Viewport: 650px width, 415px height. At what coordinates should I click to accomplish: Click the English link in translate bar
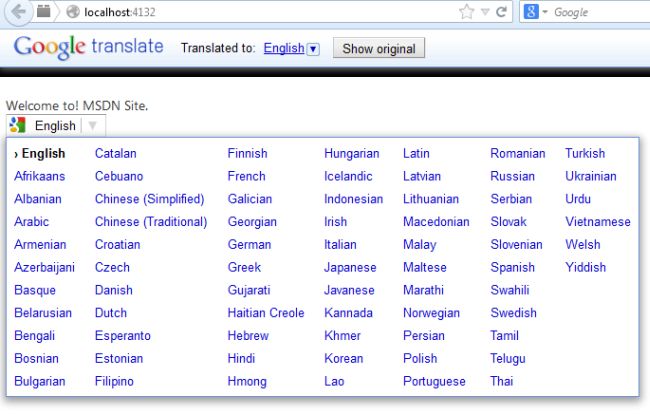284,48
